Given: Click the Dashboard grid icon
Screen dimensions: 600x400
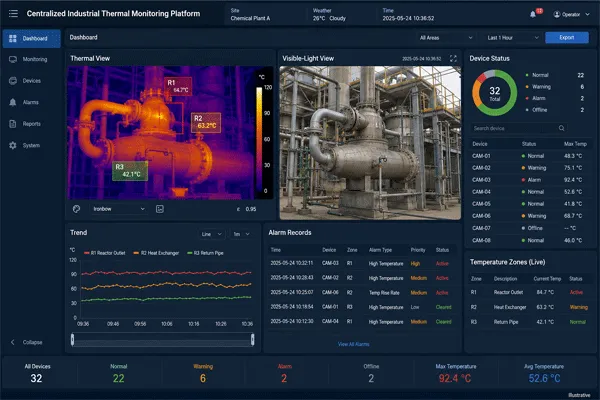Looking at the screenshot, I should (13, 39).
